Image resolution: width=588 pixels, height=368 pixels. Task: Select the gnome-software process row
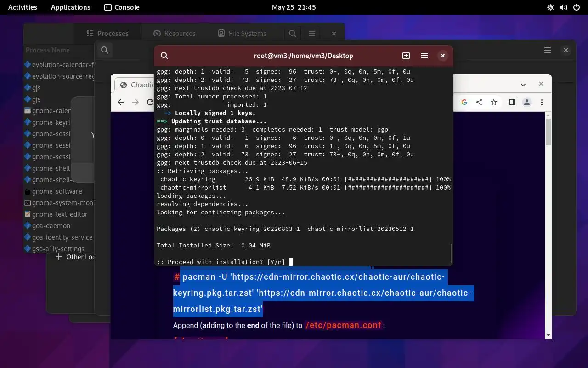[59, 191]
